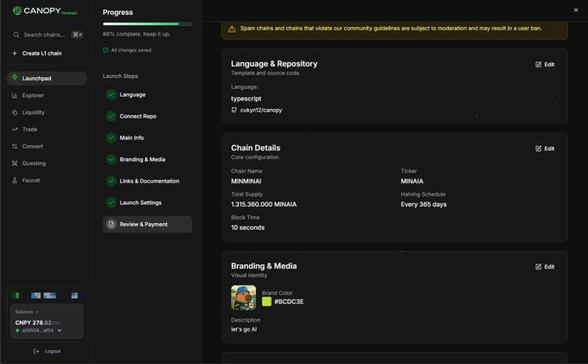Click the pencil icon in the Branding & Media card
Viewport: 588px width, 364px height.
coord(539,266)
